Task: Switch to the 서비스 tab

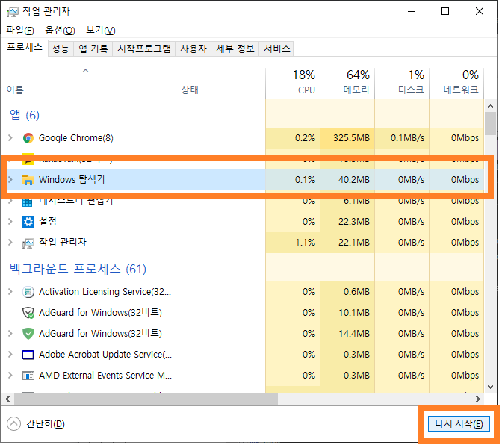Action: click(276, 49)
